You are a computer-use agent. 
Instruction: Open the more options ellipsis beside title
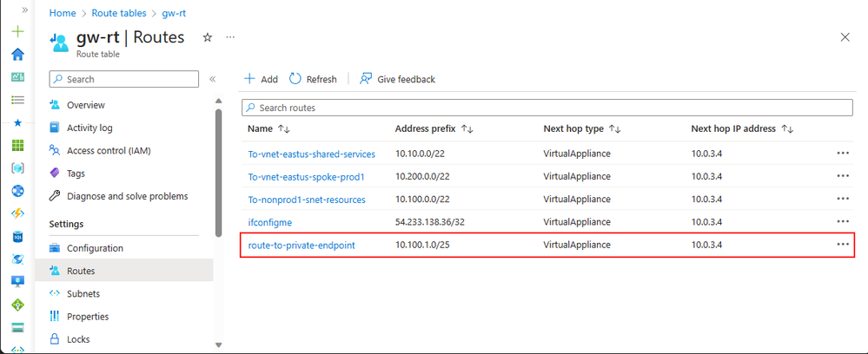(x=230, y=37)
